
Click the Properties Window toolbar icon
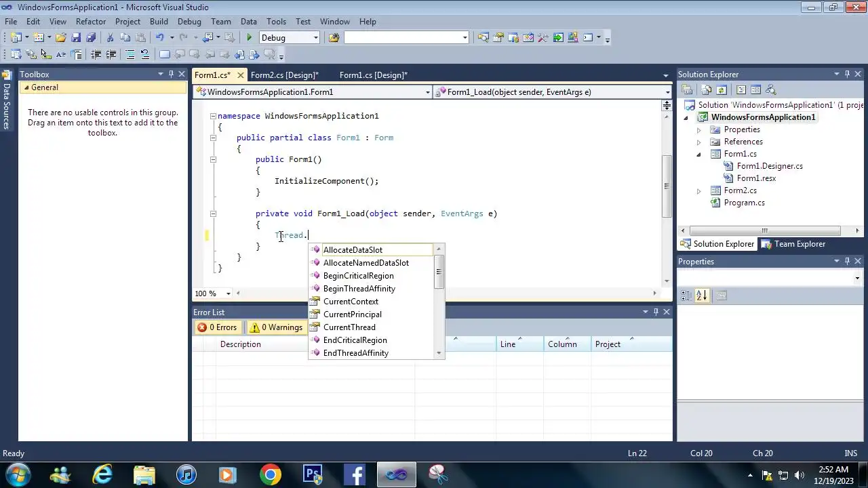(x=498, y=38)
